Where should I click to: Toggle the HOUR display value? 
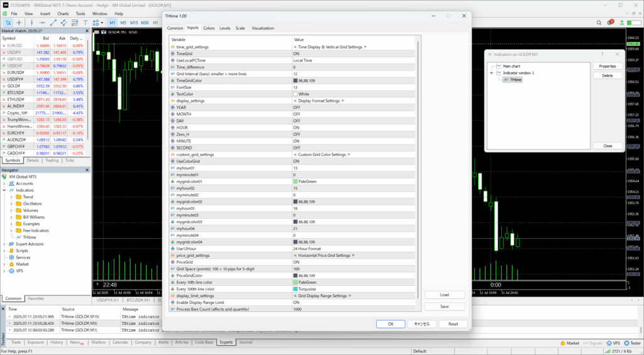click(353, 128)
